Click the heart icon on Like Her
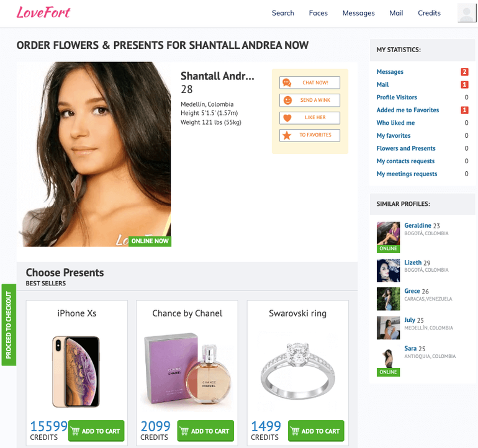Image resolution: width=478 pixels, height=448 pixels. tap(287, 118)
